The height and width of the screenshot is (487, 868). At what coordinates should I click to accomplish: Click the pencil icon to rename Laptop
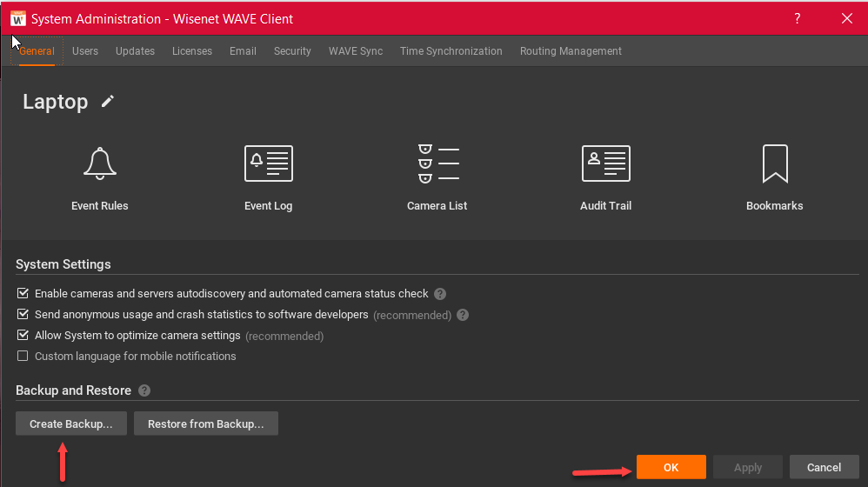(107, 101)
